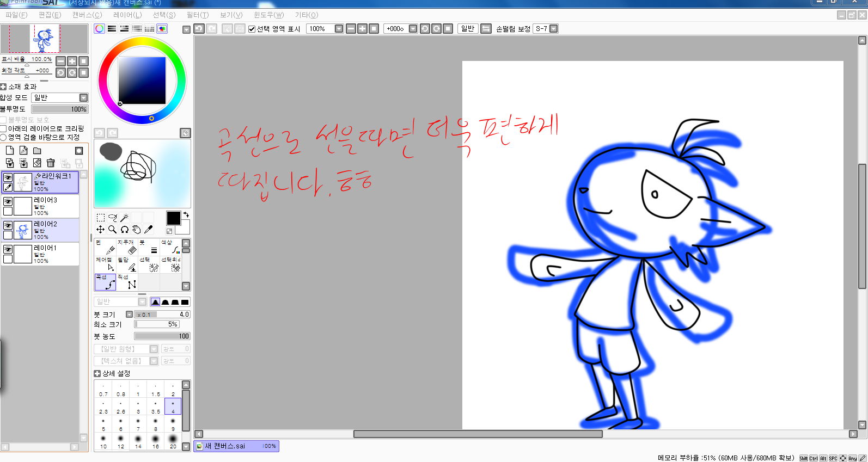Click the layer mask icon
The width and height of the screenshot is (868, 462).
[x=79, y=151]
